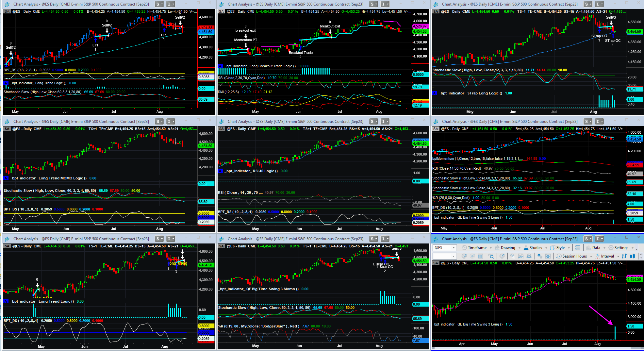The width and height of the screenshot is (644, 351).
Task: Toggle the blue status box beside STrap Long Logic
Action: pyautogui.click(x=435, y=93)
